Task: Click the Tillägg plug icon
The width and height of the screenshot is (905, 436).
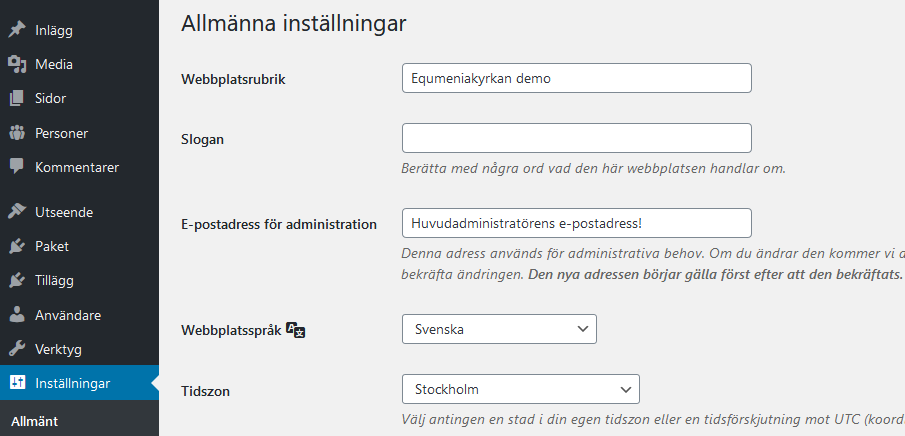Action: pyautogui.click(x=17, y=281)
